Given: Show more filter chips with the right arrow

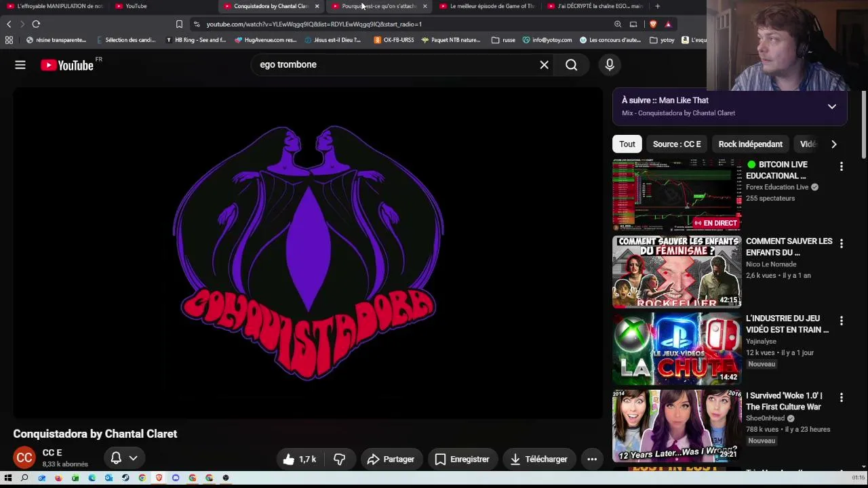Looking at the screenshot, I should coord(833,144).
